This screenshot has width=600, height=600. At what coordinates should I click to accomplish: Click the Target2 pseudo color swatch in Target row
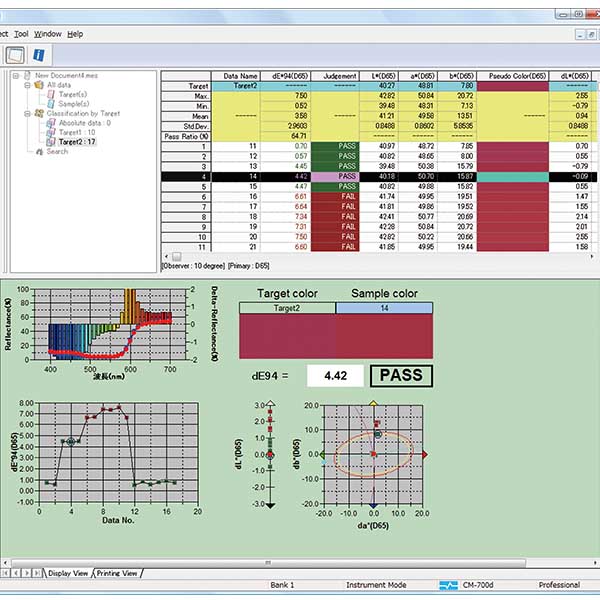click(513, 86)
